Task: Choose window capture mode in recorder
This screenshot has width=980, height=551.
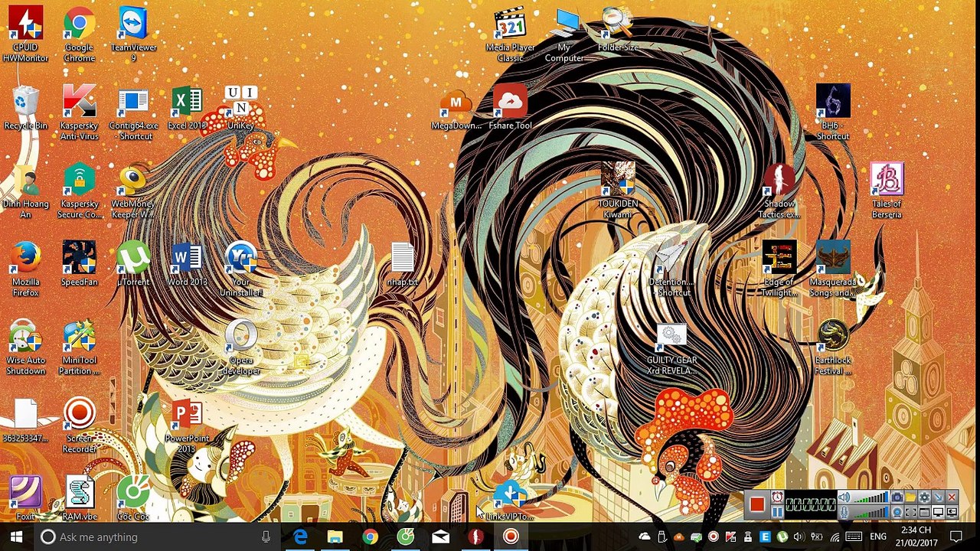Action: pyautogui.click(x=924, y=512)
